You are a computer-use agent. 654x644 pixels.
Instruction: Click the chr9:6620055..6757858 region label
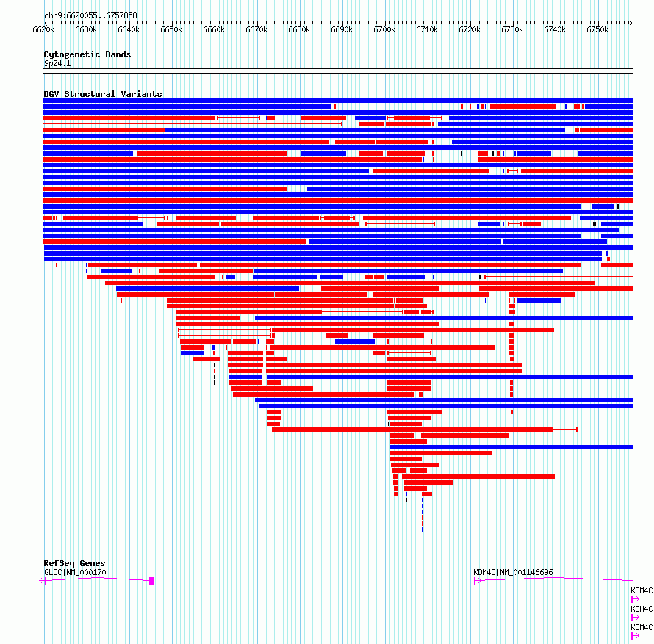pos(90,15)
